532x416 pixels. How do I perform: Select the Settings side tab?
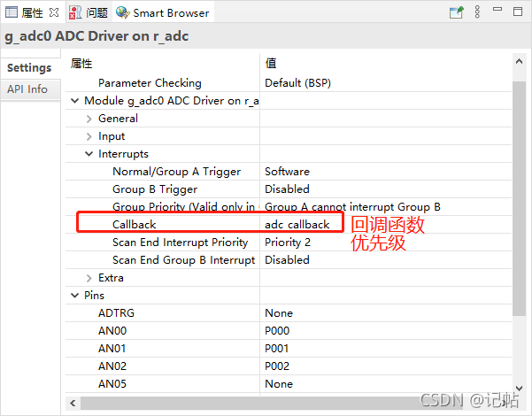click(29, 67)
